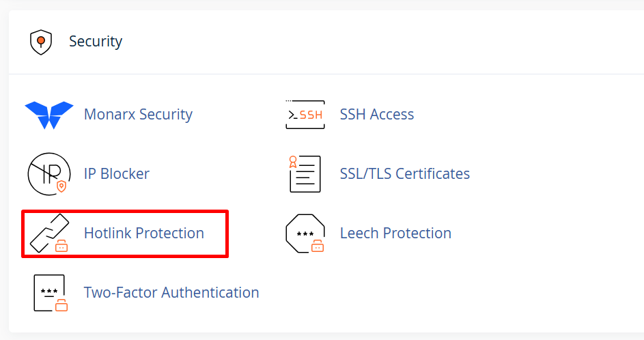This screenshot has width=644, height=340.
Task: Click the Two-Factor Authentication password icon
Action: 50,293
